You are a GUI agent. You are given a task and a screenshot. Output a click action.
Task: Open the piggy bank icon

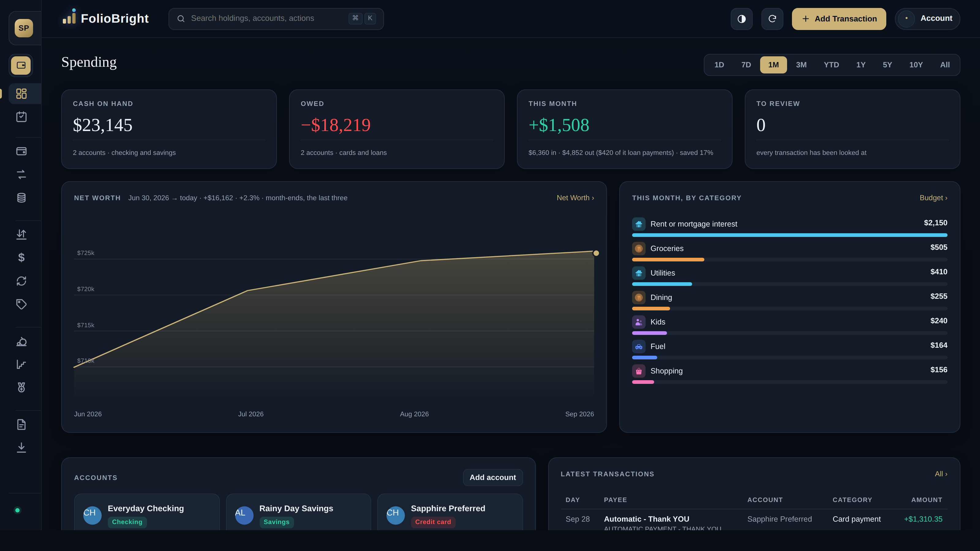(x=21, y=342)
